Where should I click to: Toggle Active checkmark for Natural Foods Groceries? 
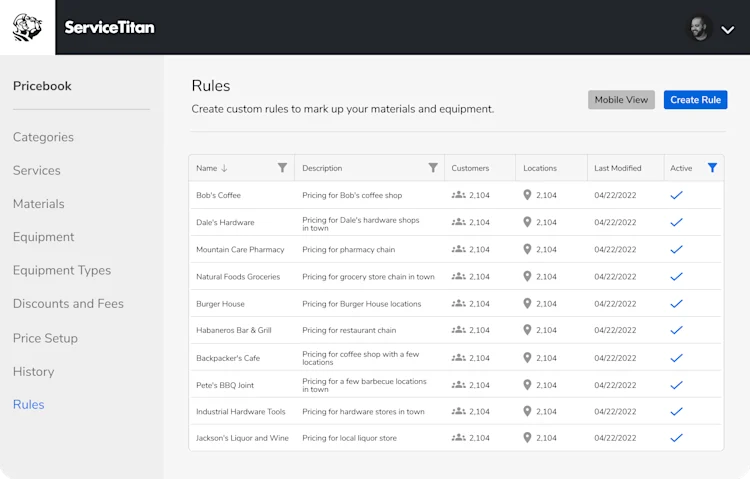pos(676,277)
